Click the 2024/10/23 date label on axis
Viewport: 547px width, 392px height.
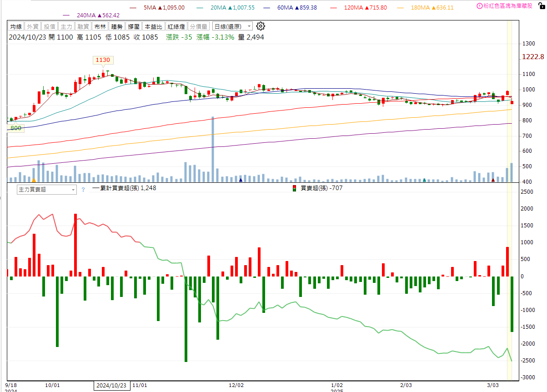(112, 385)
